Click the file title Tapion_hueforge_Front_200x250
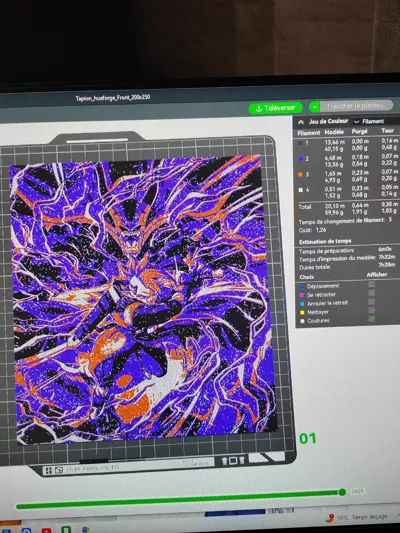This screenshot has width=400, height=533. point(112,98)
